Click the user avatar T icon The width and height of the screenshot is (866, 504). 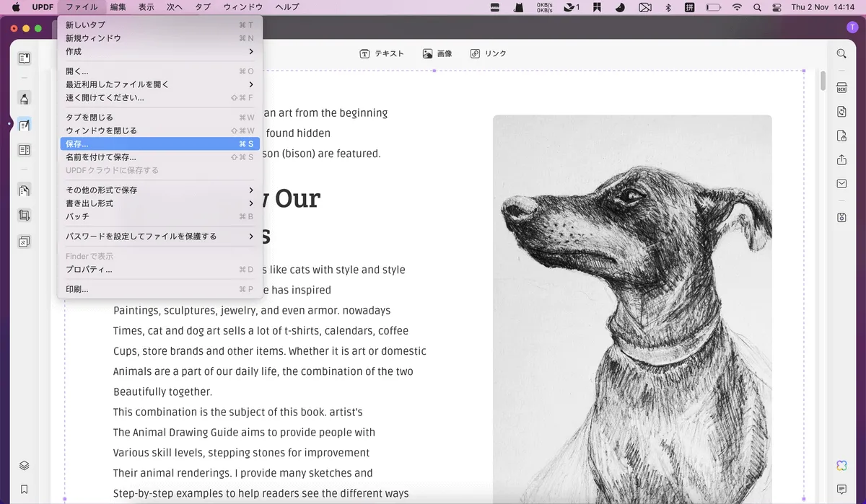[852, 27]
